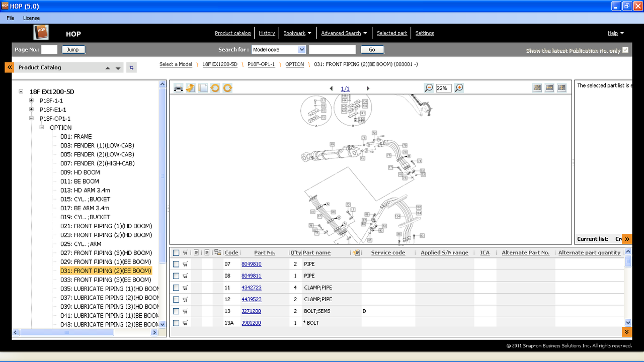
Task: Click the blank page icon in the diagram toolbar
Action: (203, 88)
